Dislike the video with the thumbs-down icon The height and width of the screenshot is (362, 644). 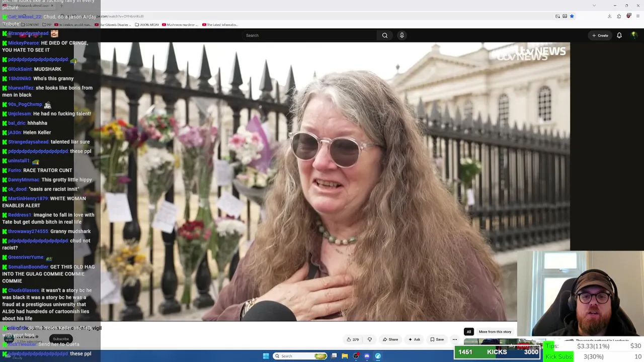click(370, 339)
